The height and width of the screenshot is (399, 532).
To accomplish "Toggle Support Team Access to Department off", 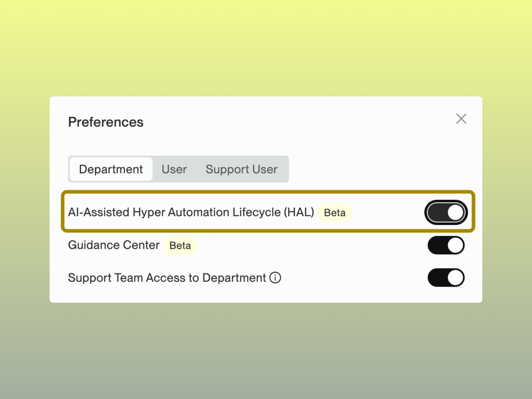I will point(446,278).
